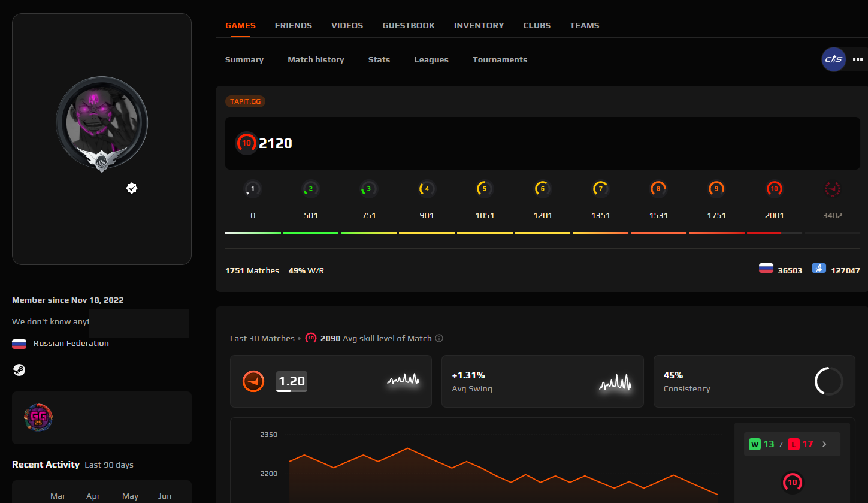Open the Match history sub-tab
This screenshot has width=868, height=503.
pyautogui.click(x=316, y=59)
